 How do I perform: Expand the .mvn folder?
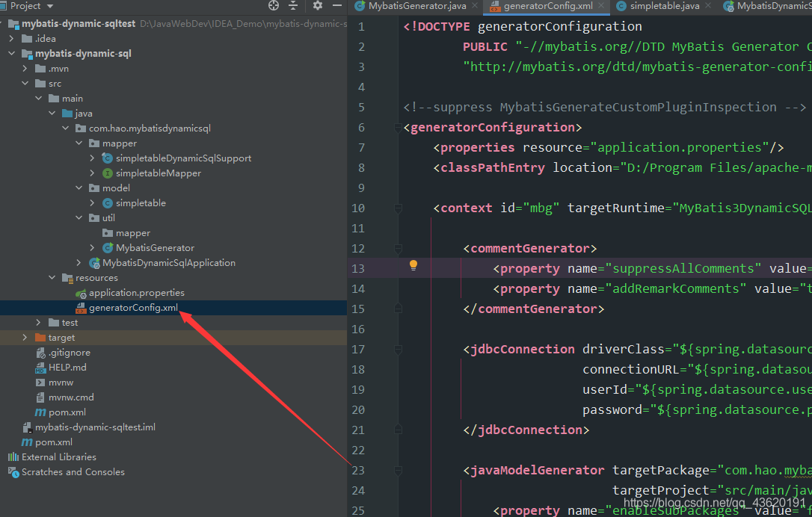(25, 68)
